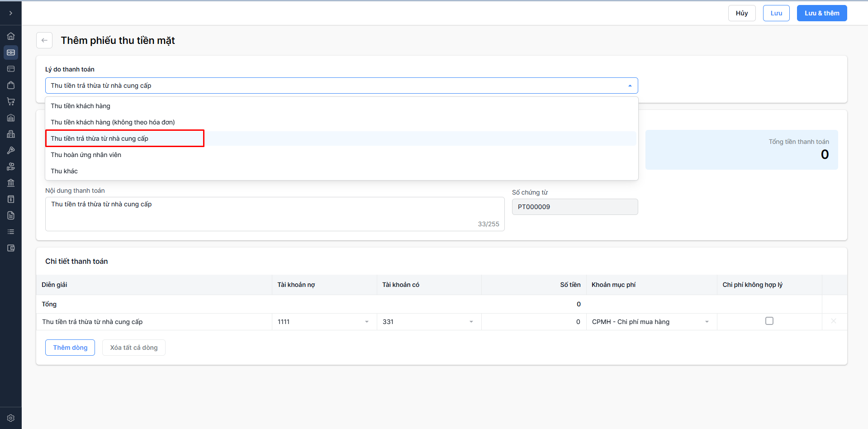
Task: Remove the detail row with X icon
Action: point(834,321)
